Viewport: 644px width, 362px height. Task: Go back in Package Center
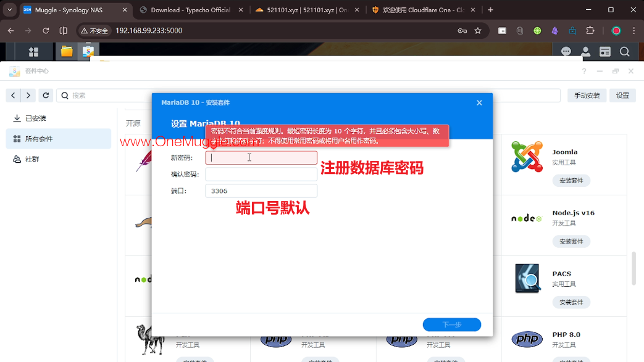pyautogui.click(x=13, y=95)
